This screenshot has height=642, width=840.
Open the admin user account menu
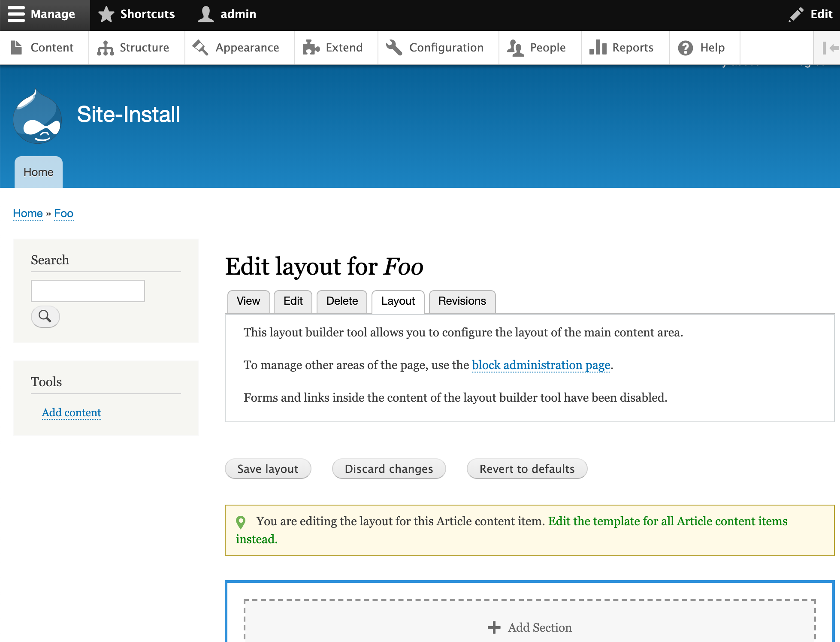point(227,14)
